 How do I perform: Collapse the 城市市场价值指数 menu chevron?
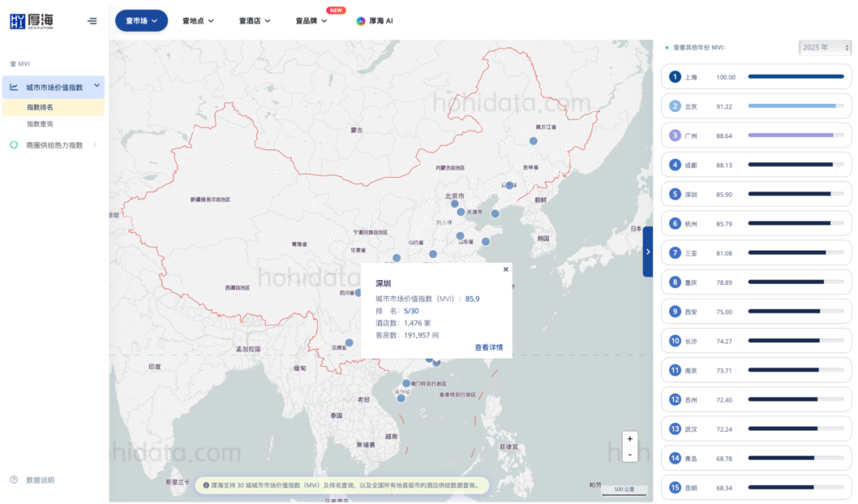(97, 86)
